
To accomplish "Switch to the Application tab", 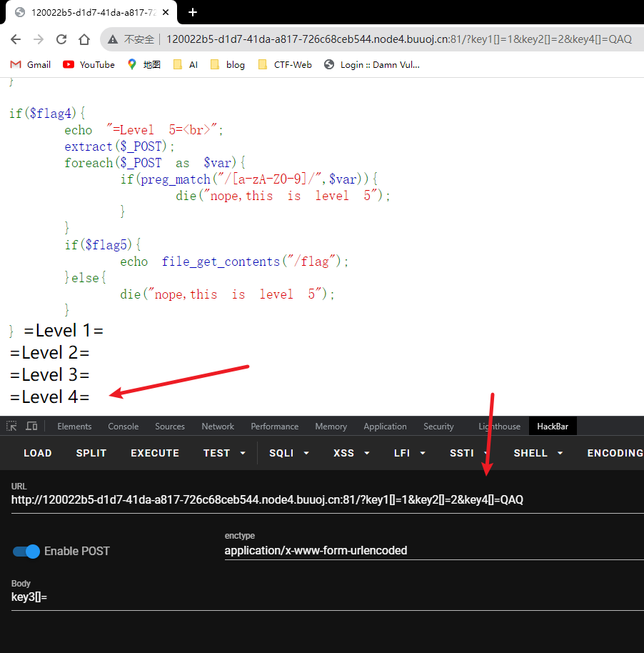I will point(385,426).
